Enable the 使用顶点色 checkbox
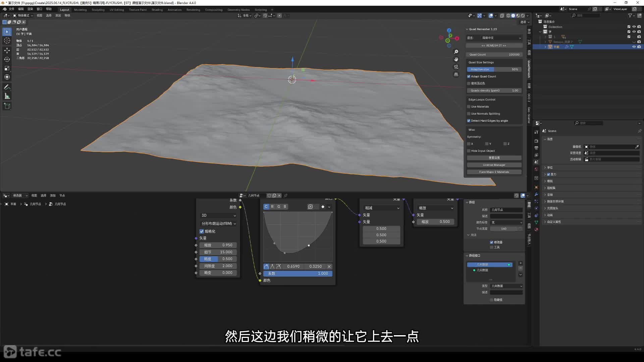Screen dimensions: 644x362 click(469, 83)
